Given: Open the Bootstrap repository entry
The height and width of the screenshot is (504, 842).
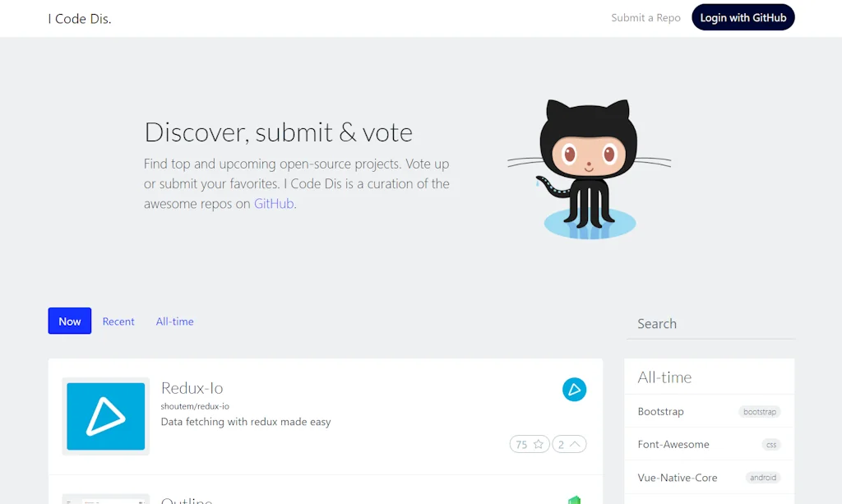Looking at the screenshot, I should [x=663, y=411].
